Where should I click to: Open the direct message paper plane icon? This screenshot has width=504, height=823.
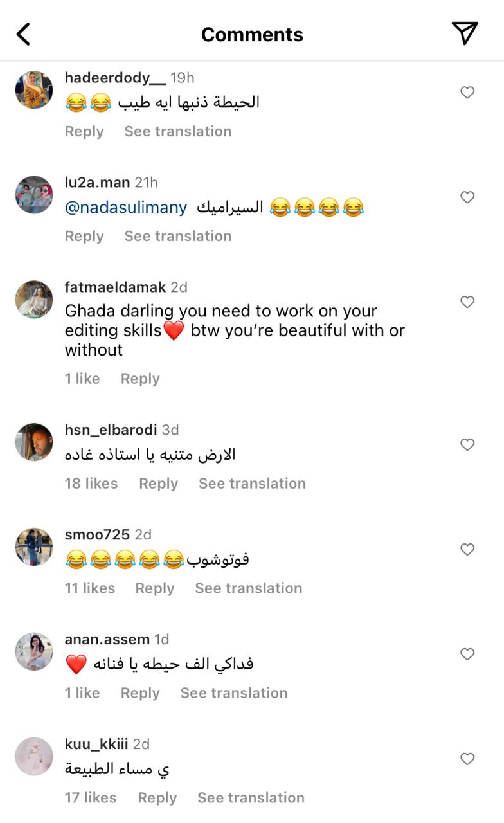pyautogui.click(x=464, y=33)
